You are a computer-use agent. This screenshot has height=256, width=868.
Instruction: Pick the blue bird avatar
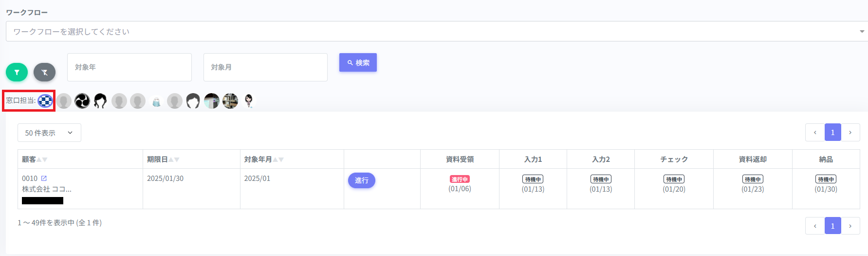(x=156, y=102)
